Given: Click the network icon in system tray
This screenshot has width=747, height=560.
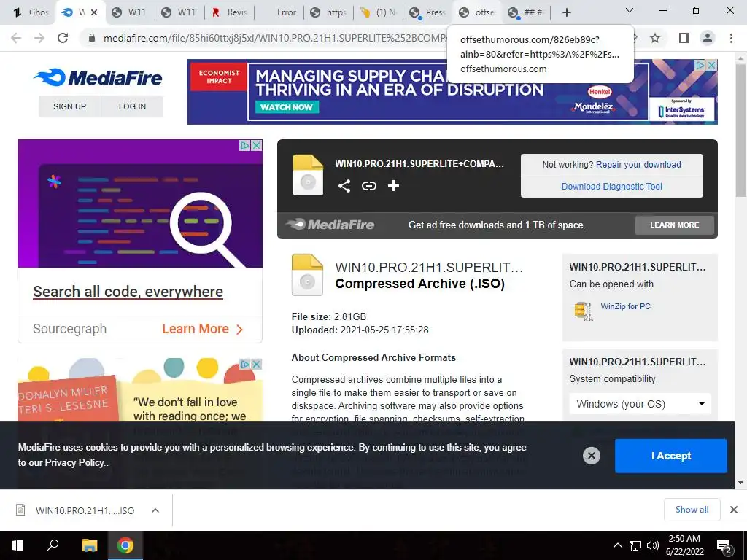Looking at the screenshot, I should [635, 545].
